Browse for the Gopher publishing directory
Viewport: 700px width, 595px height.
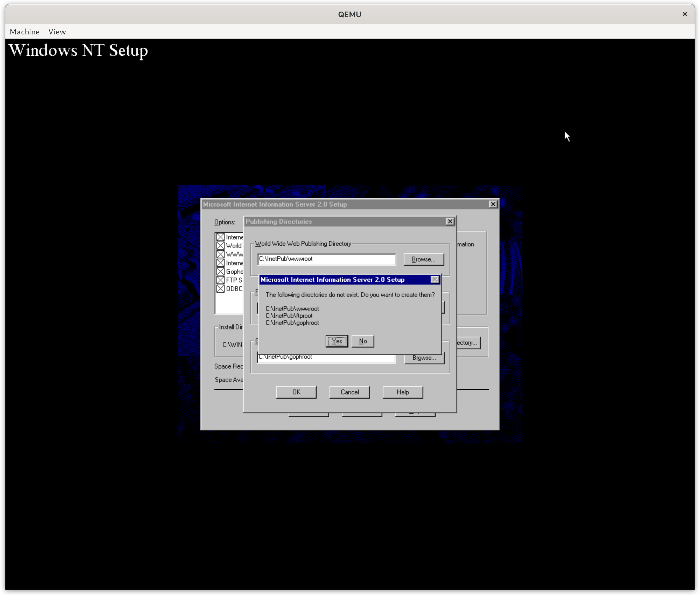click(x=424, y=359)
